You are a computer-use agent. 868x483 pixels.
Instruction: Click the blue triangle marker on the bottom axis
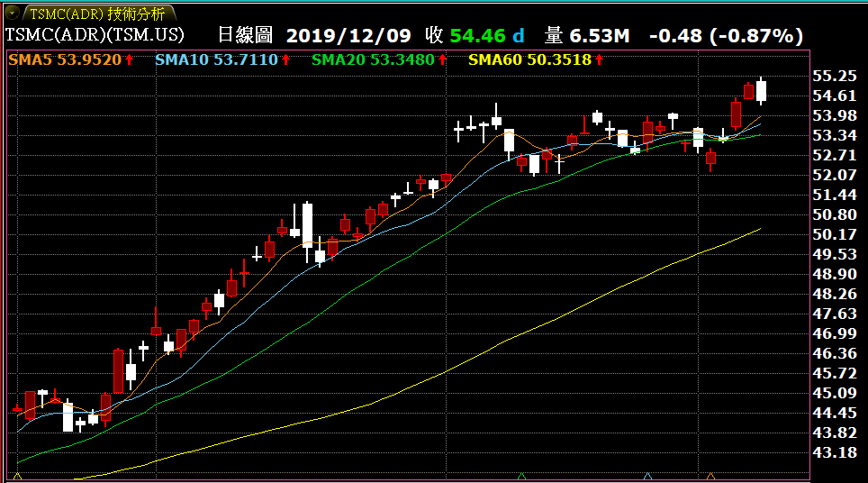coord(647,477)
